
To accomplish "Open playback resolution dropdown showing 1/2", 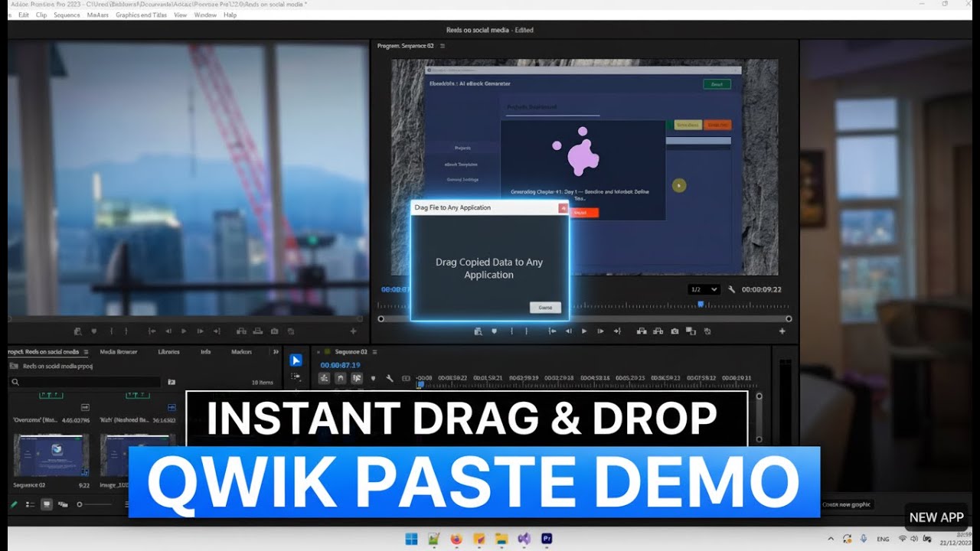I will [x=704, y=289].
